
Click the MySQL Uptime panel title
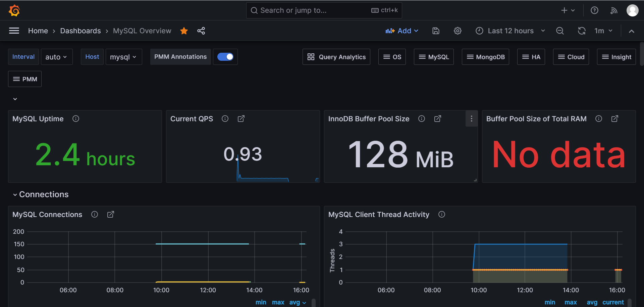click(38, 119)
